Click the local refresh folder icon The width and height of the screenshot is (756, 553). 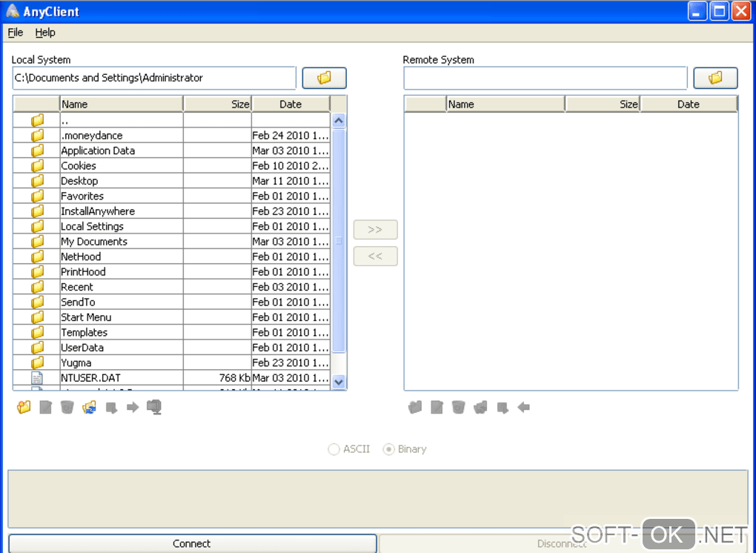tap(89, 408)
